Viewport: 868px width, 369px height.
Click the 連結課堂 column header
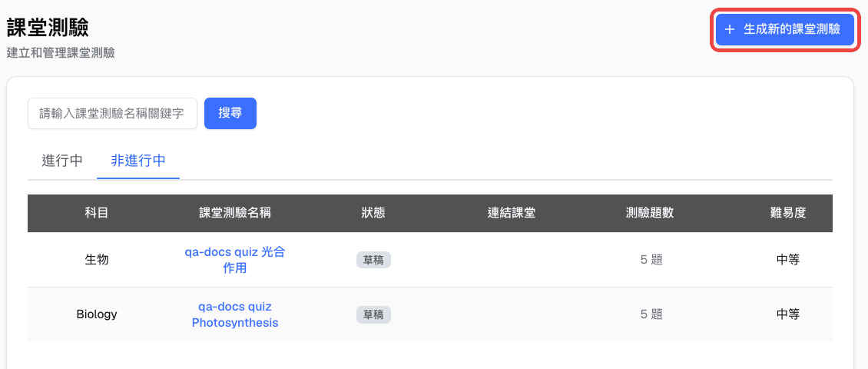512,213
